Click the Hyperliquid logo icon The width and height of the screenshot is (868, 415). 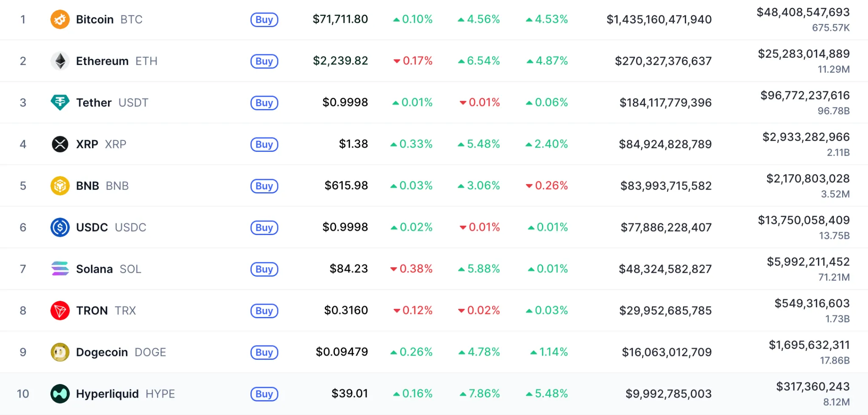pos(60,394)
